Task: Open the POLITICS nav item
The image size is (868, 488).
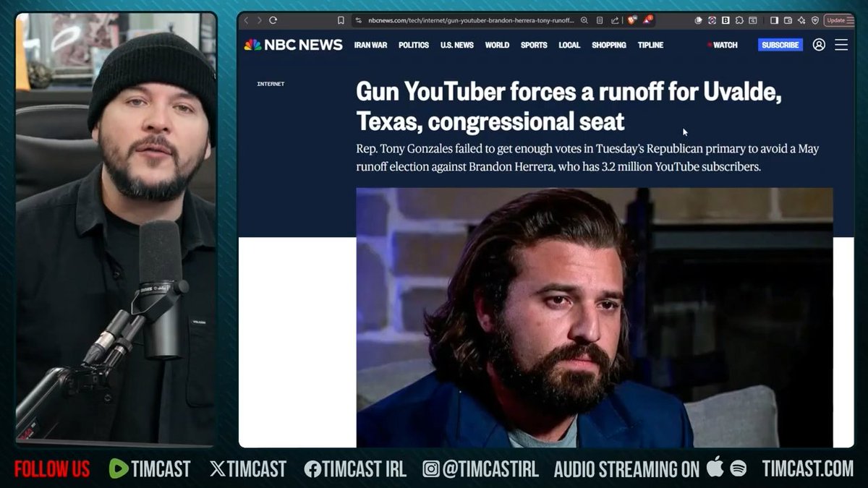Action: click(414, 45)
